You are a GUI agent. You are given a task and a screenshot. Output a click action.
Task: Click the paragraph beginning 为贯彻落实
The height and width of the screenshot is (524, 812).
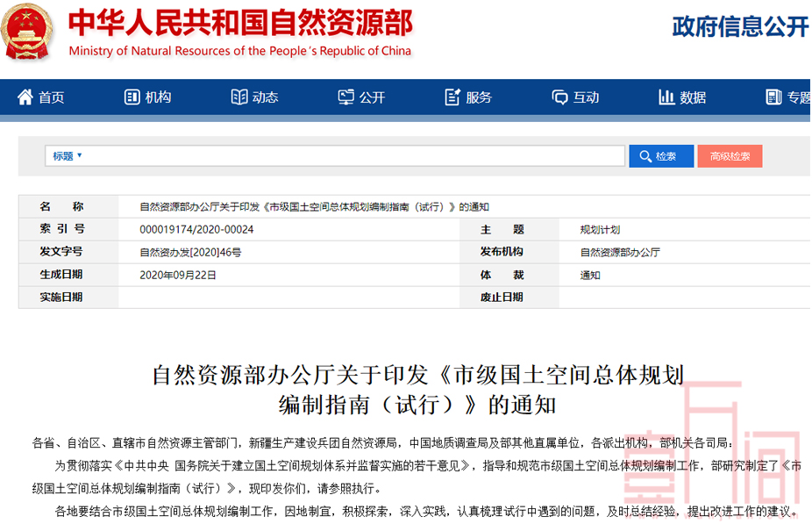click(417, 477)
